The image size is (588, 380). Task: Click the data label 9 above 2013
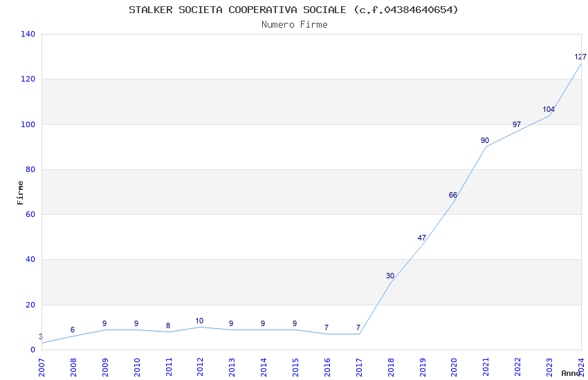pos(231,323)
